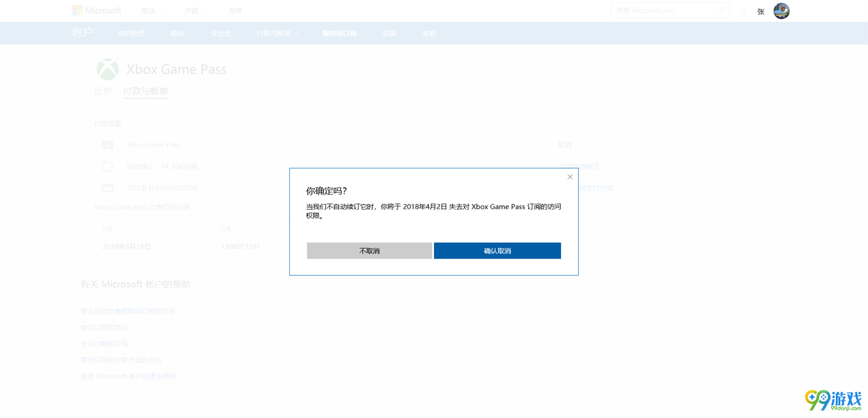The height and width of the screenshot is (418, 868).
Task: Click the 确认取消 confirm button
Action: (497, 251)
